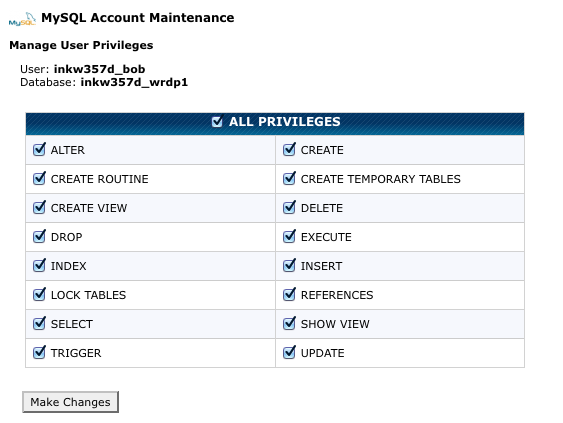Uncheck the TRIGGER privilege checkbox
The image size is (563, 423).
click(x=39, y=353)
